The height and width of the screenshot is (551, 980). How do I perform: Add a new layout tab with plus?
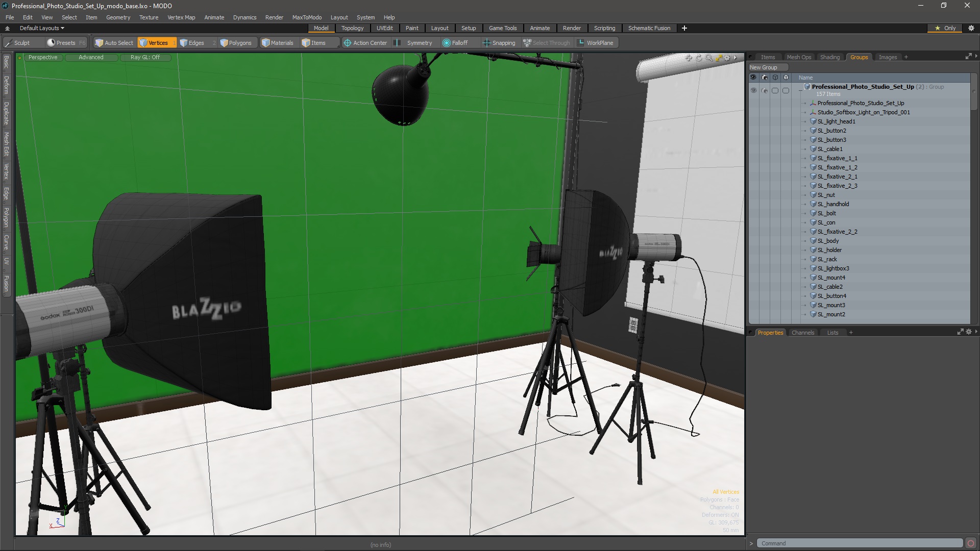(x=684, y=28)
